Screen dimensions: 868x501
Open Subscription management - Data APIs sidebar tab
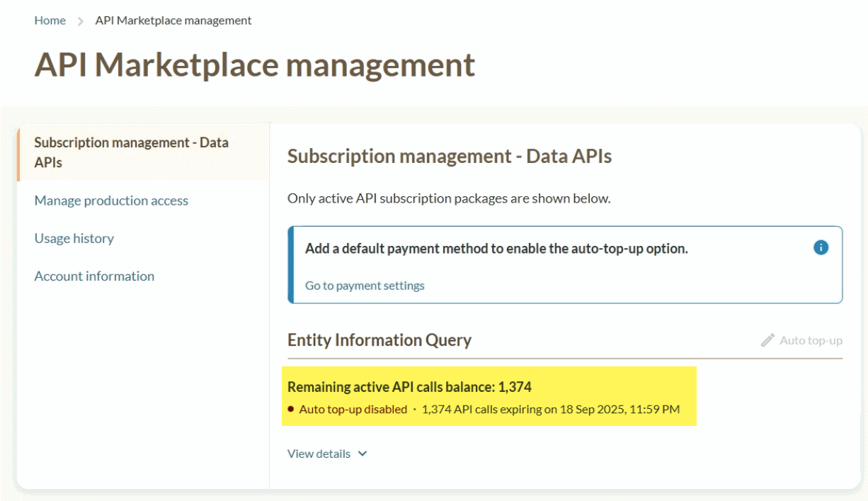click(x=142, y=152)
